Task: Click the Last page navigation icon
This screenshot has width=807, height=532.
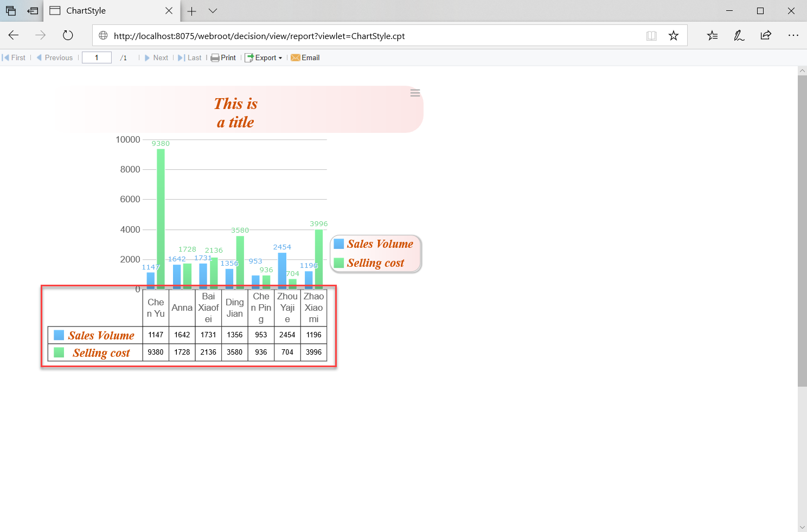Action: point(181,57)
